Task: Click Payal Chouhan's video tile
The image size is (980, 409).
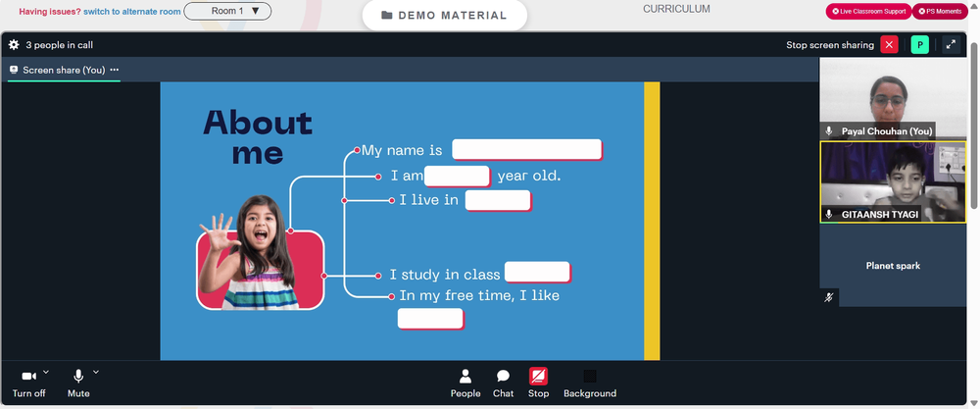Action: tap(893, 99)
